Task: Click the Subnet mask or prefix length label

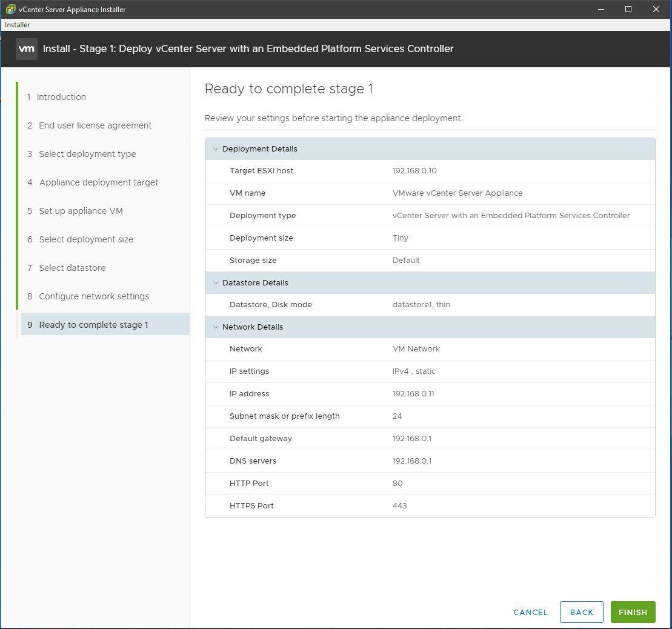Action: [284, 416]
